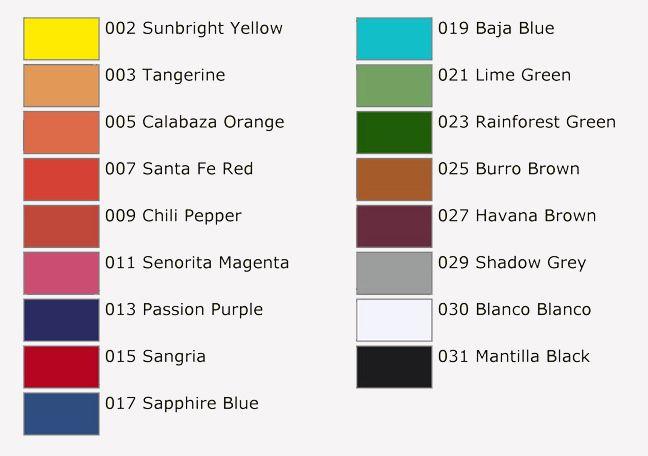The width and height of the screenshot is (648, 456).
Task: Click the Chili Pepper color swatch
Action: [x=61, y=226]
